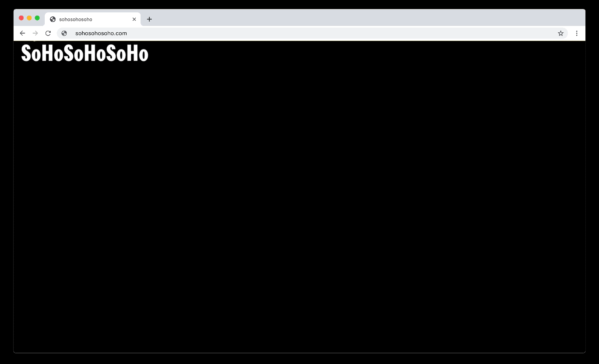Click the globe favicon on the sohosohosoho tab
Viewport: 599px width, 364px height.
(x=53, y=19)
